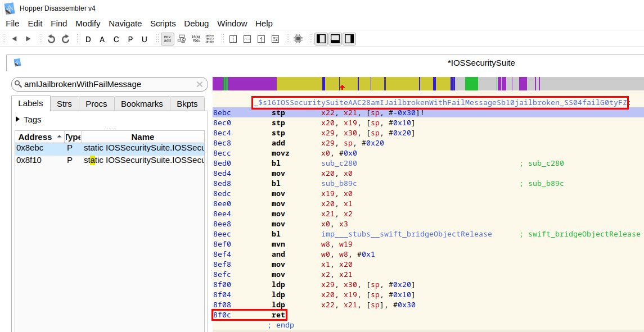
Task: Switch to hexadecimal view
Action: (209, 39)
